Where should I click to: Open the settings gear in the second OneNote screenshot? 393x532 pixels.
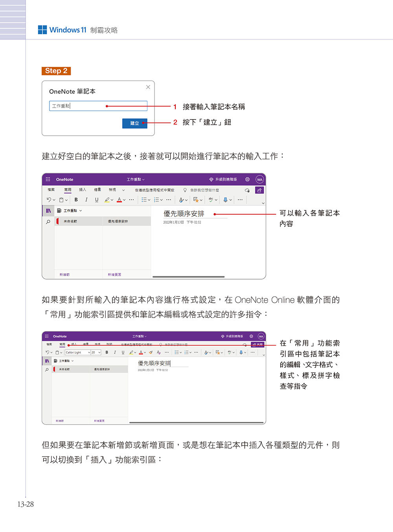click(x=252, y=336)
